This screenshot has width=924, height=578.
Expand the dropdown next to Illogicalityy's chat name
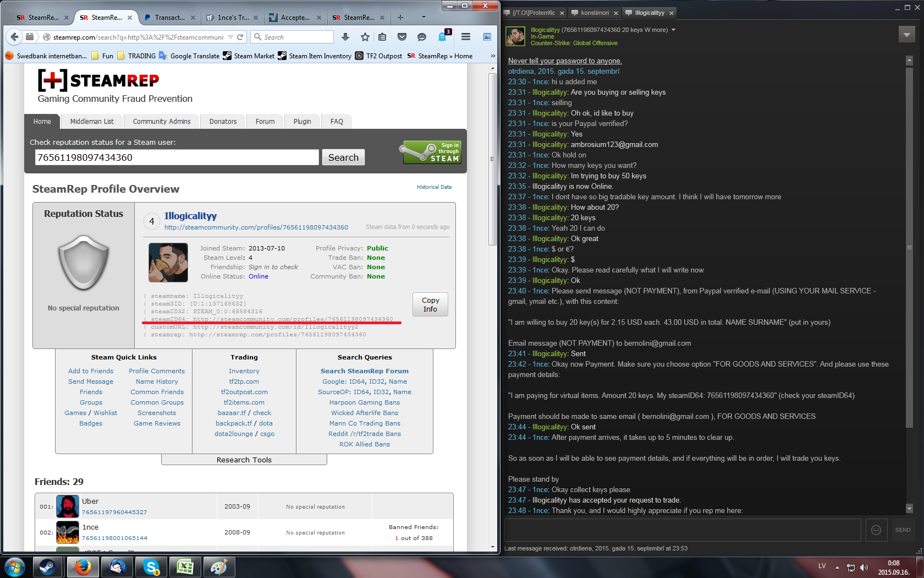pyautogui.click(x=673, y=30)
